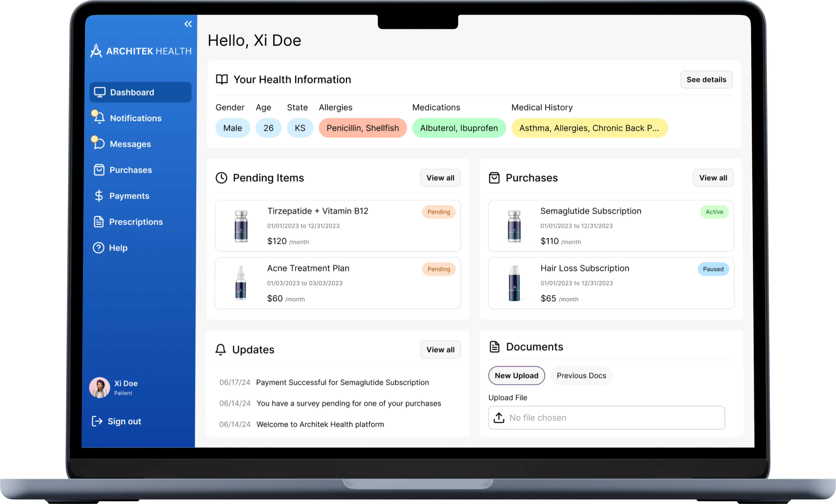This screenshot has width=836, height=504.
Task: Click See details for health information
Action: point(706,79)
